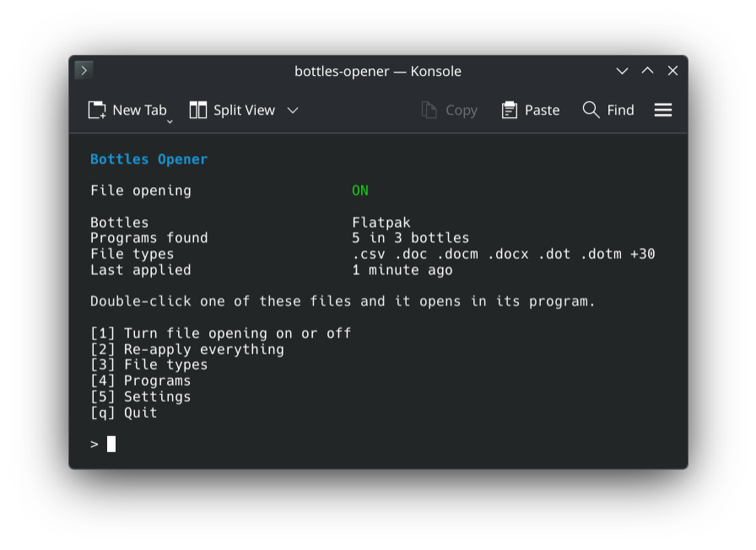
Task: Click the Paste label
Action: tap(542, 110)
